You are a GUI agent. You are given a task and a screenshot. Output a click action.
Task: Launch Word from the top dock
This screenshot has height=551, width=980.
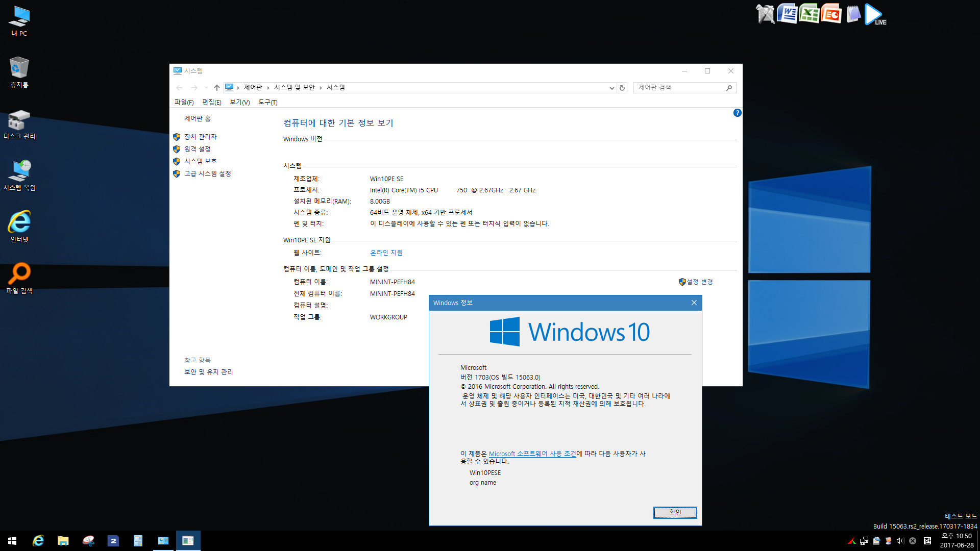tap(787, 14)
